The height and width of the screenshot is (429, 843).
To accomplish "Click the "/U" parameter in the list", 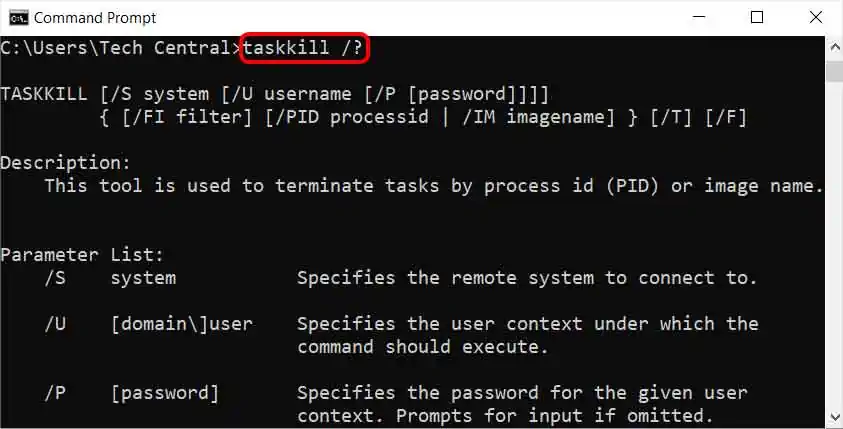I will coord(56,323).
